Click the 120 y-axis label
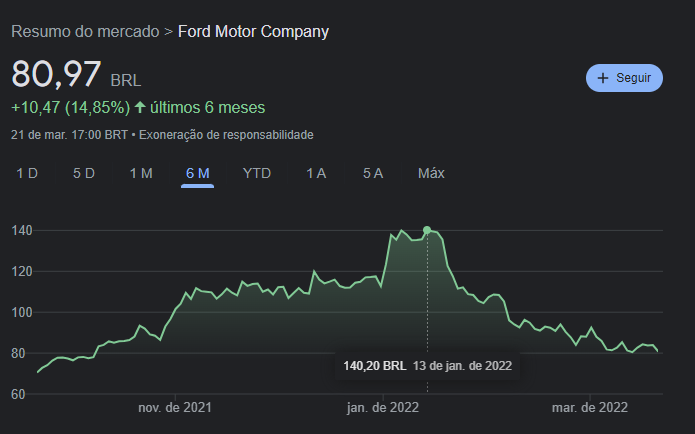Image resolution: width=695 pixels, height=434 pixels. pos(22,271)
